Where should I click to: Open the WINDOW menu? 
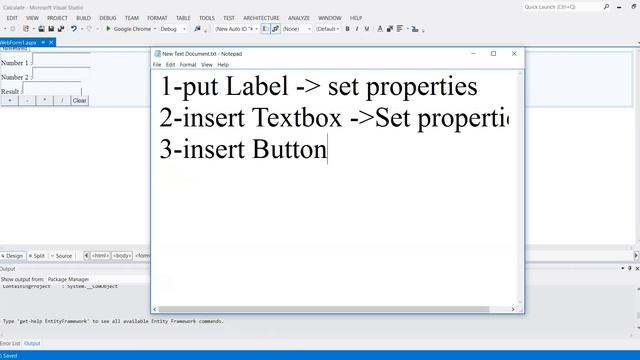click(330, 18)
